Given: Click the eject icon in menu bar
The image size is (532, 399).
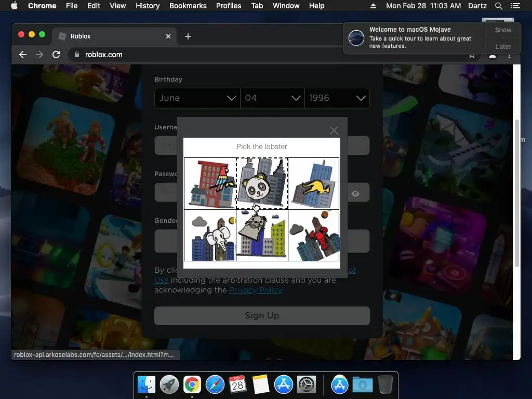Looking at the screenshot, I should [373, 6].
